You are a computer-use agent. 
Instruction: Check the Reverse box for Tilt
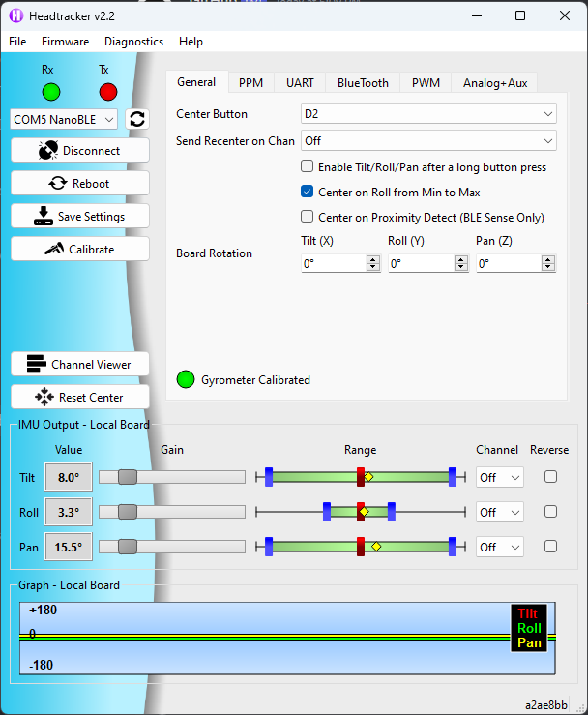click(550, 477)
